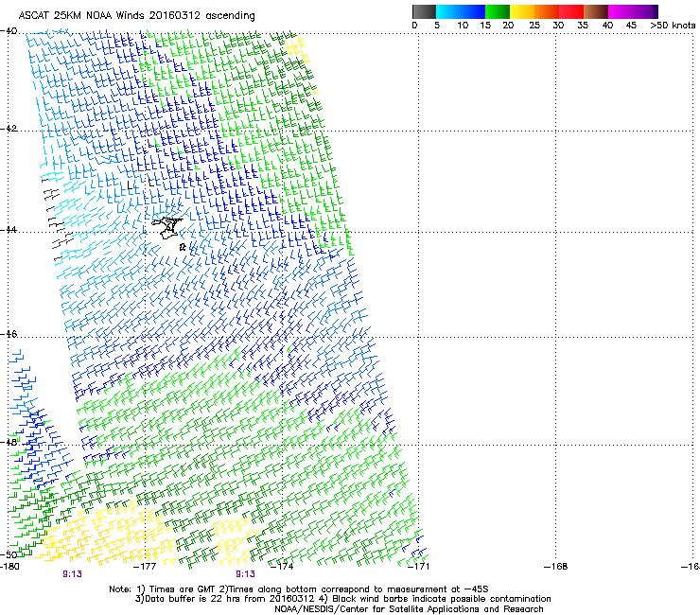Click the -50 latitude axis label
The width and height of the screenshot is (700, 615).
(9, 554)
